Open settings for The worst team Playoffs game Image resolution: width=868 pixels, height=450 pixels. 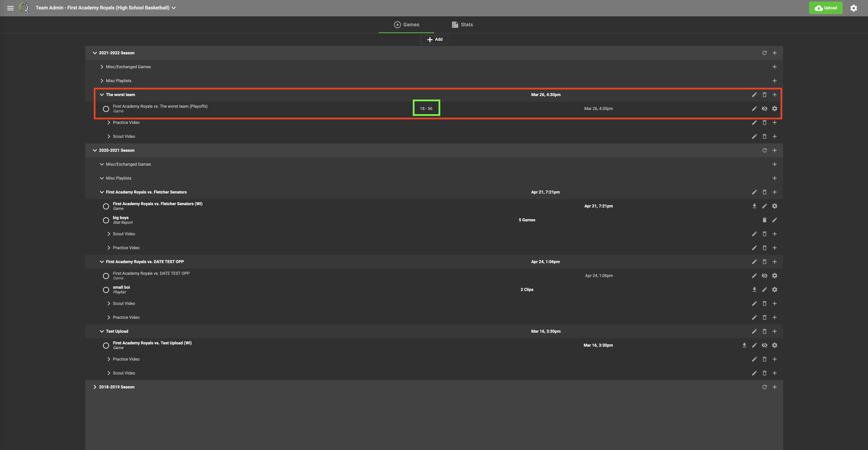(x=775, y=109)
